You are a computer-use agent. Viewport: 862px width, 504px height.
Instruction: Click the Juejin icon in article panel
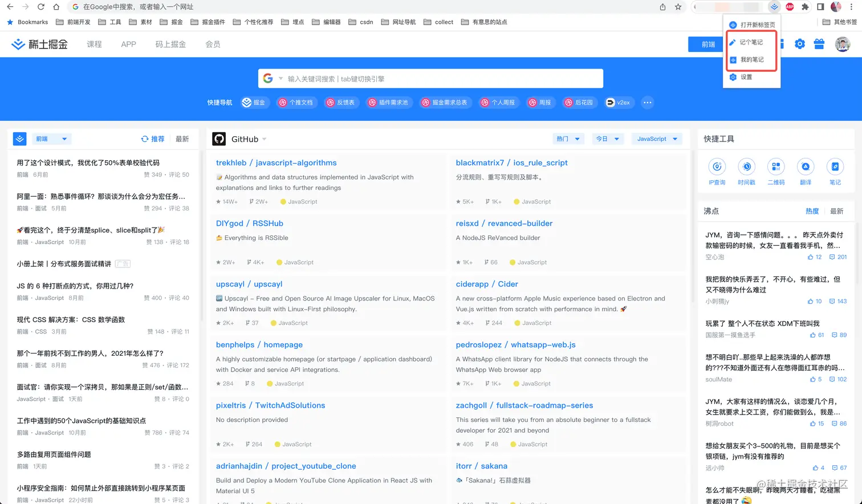pos(20,139)
